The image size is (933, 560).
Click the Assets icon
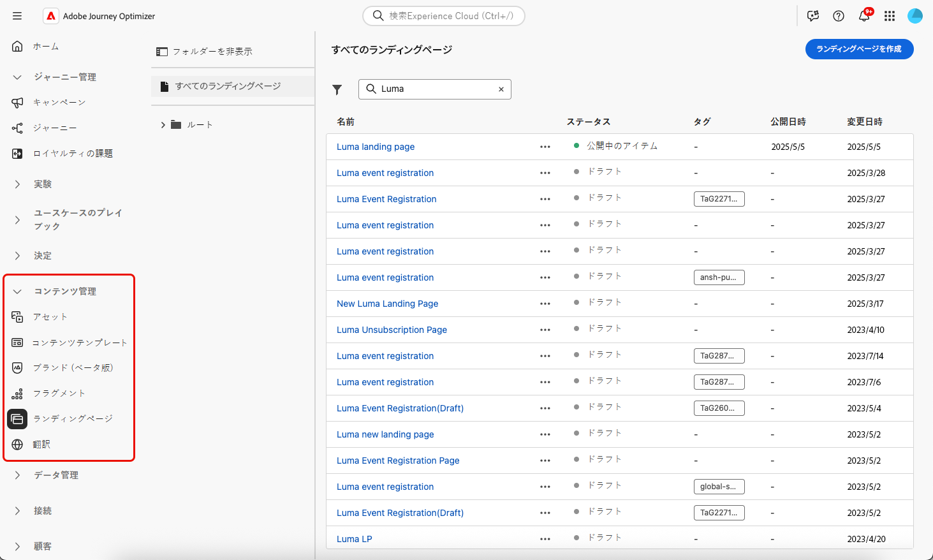17,317
